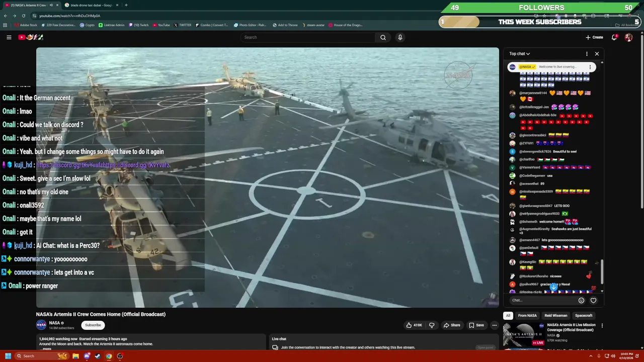Open live chat three-dot options menu
The height and width of the screenshot is (362, 644).
pyautogui.click(x=587, y=54)
